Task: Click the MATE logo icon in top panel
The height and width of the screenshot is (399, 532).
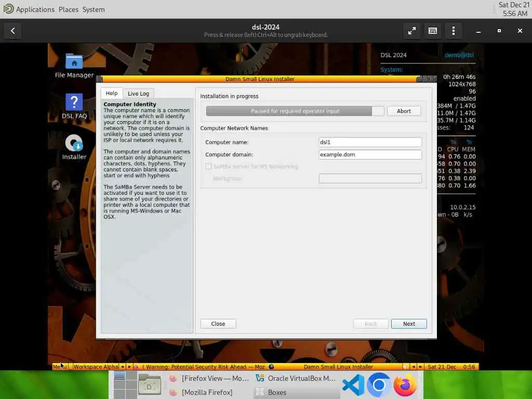Action: pyautogui.click(x=8, y=9)
